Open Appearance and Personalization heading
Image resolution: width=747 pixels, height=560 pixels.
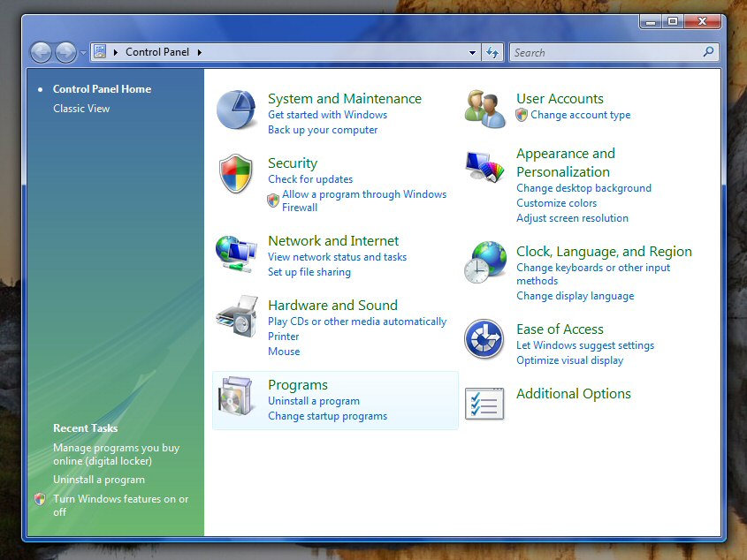point(566,163)
